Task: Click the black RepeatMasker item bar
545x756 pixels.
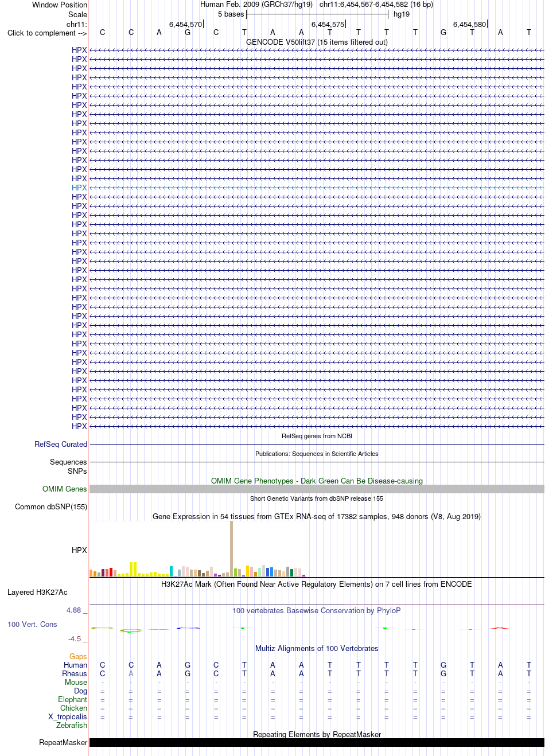Action: click(317, 742)
